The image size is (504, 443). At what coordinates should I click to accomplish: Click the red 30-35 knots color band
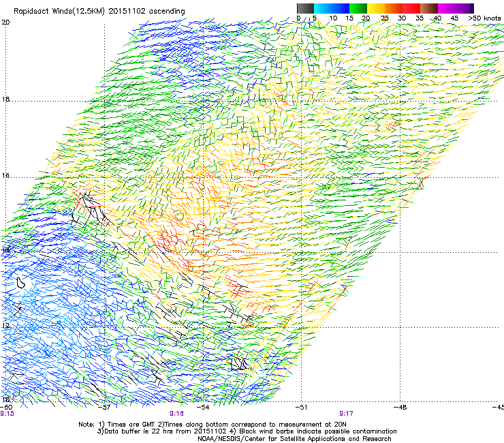pyautogui.click(x=411, y=8)
